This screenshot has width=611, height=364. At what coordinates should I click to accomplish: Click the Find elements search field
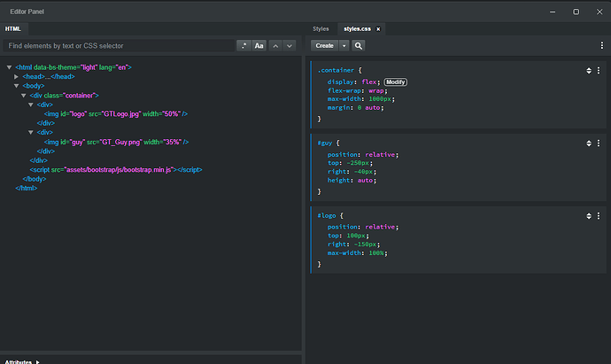119,45
